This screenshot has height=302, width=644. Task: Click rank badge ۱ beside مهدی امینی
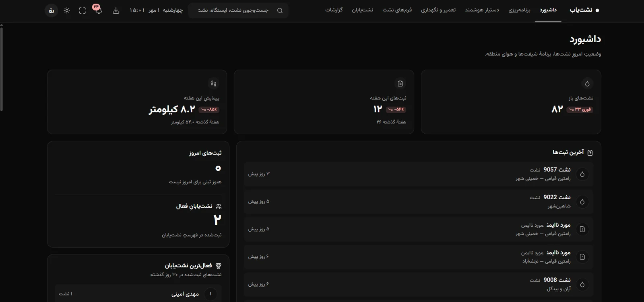point(210,294)
